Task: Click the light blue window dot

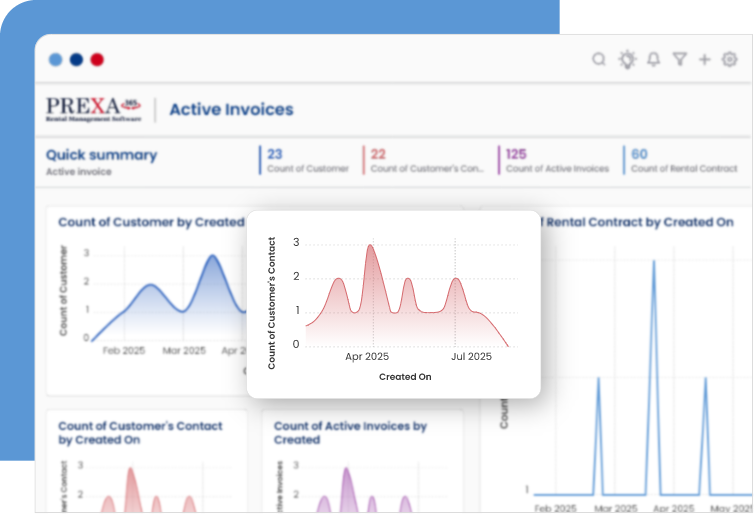Action: click(x=55, y=60)
